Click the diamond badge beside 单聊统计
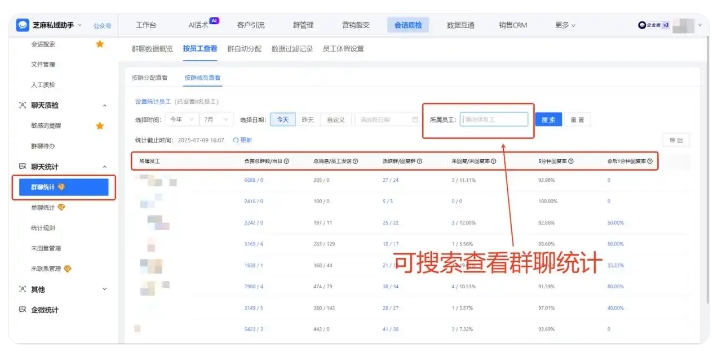Screen dimensions: 725x361 pyautogui.click(x=61, y=208)
